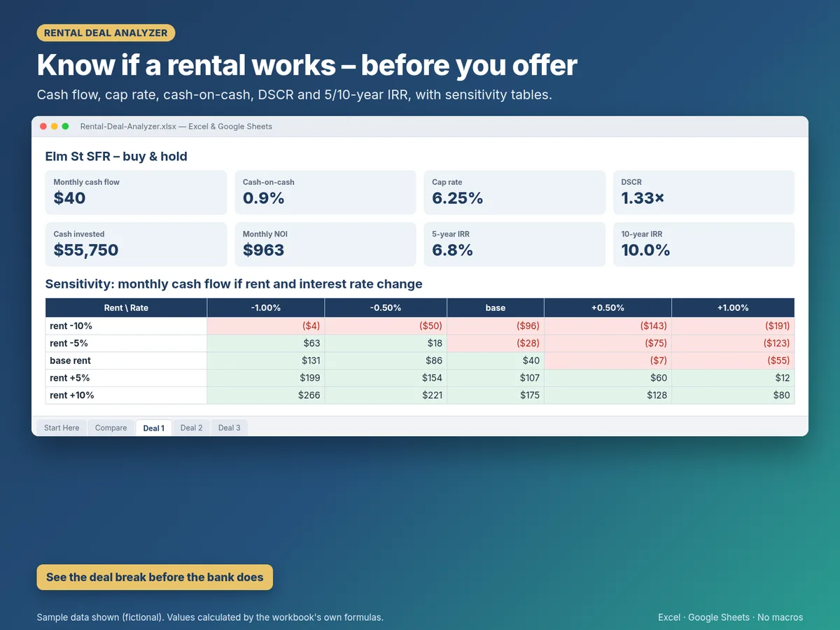
Task: Click the 'rent -10%' row label
Action: (x=126, y=326)
